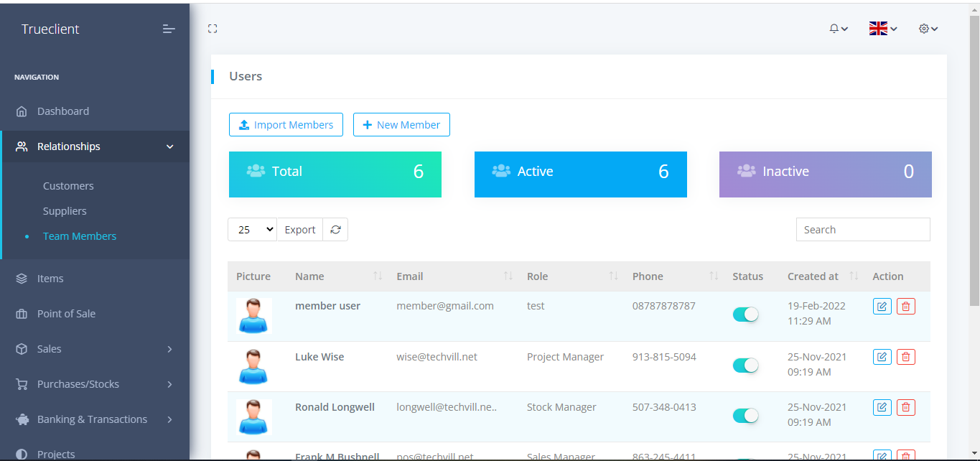
Task: Go to Customers in the sidebar
Action: pos(68,186)
